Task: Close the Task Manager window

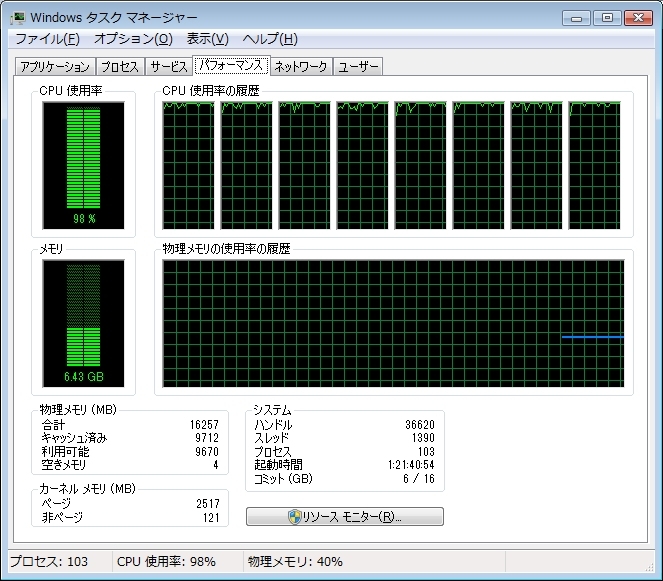Action: (638, 18)
